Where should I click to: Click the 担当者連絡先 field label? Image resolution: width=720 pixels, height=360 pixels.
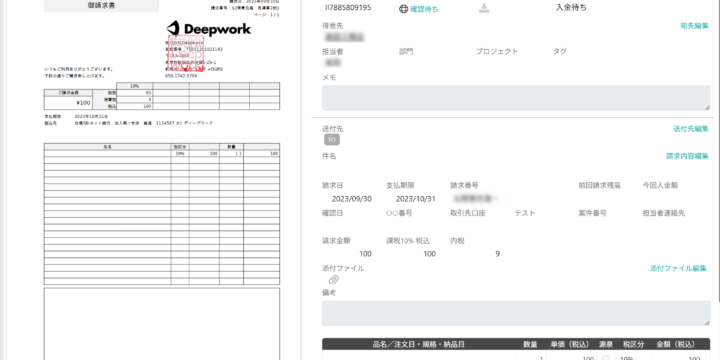pos(664,213)
